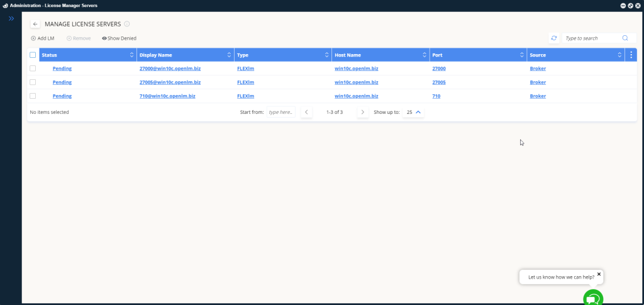Screen dimensions: 644x305
Task: Sort table by Port column arrows
Action: tap(522, 55)
